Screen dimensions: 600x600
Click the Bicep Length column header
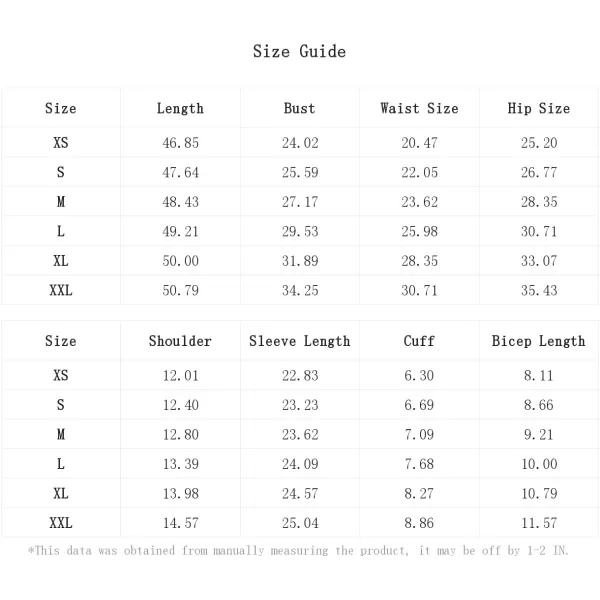coord(539,341)
